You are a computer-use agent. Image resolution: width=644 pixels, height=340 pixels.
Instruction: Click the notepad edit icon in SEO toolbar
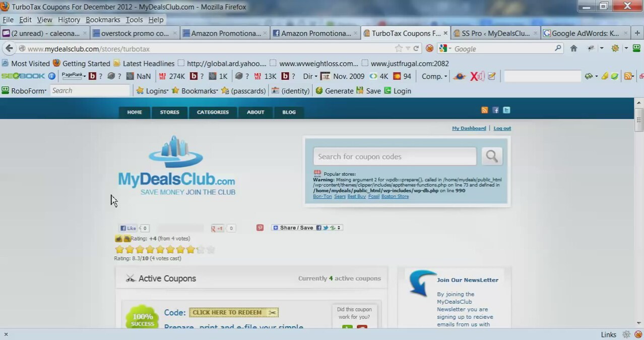[492, 77]
